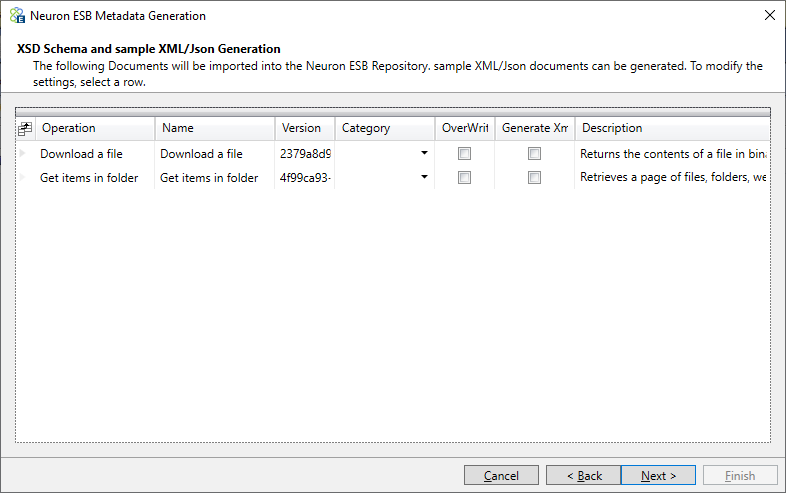This screenshot has width=786, height=493.
Task: Click Name cell 'Get items in folder'
Action: pos(215,178)
